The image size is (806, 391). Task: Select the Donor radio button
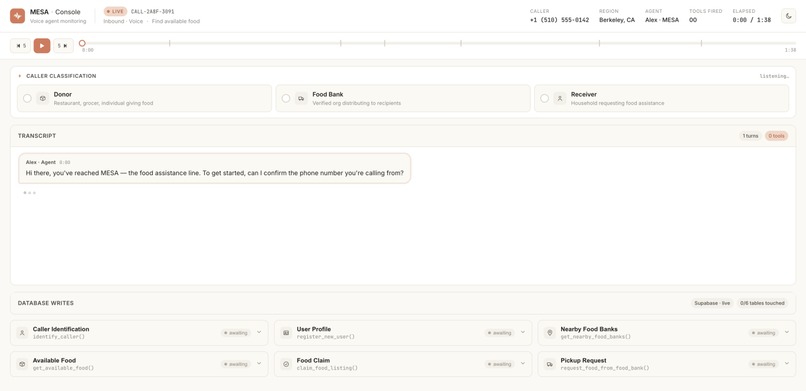(27, 98)
